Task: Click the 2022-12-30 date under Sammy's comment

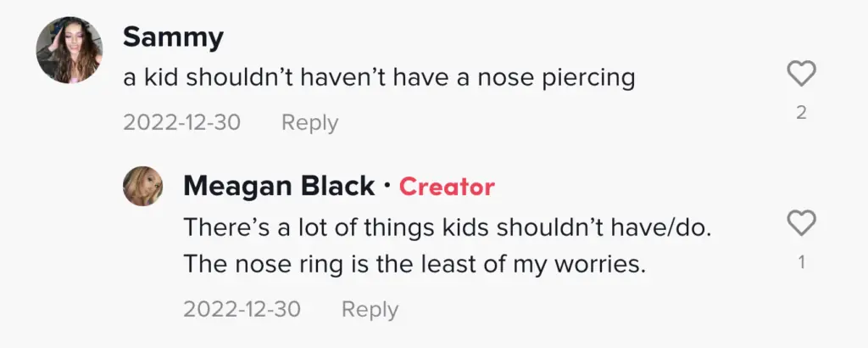Action: coord(181,123)
